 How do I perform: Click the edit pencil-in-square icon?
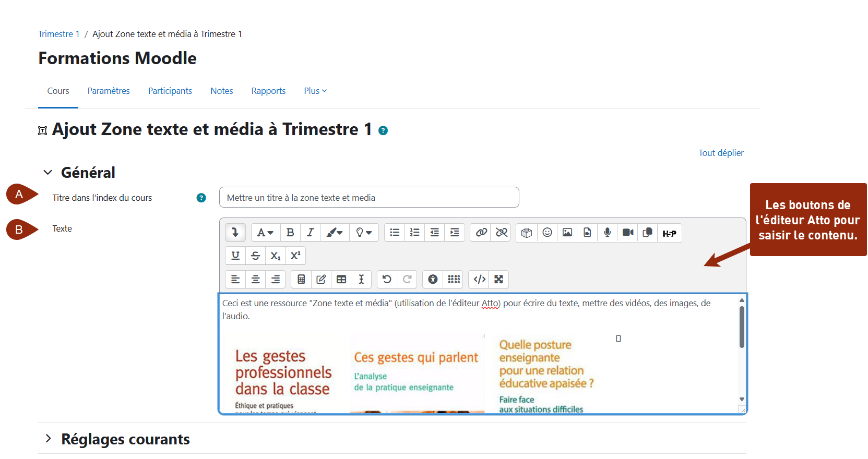click(321, 279)
